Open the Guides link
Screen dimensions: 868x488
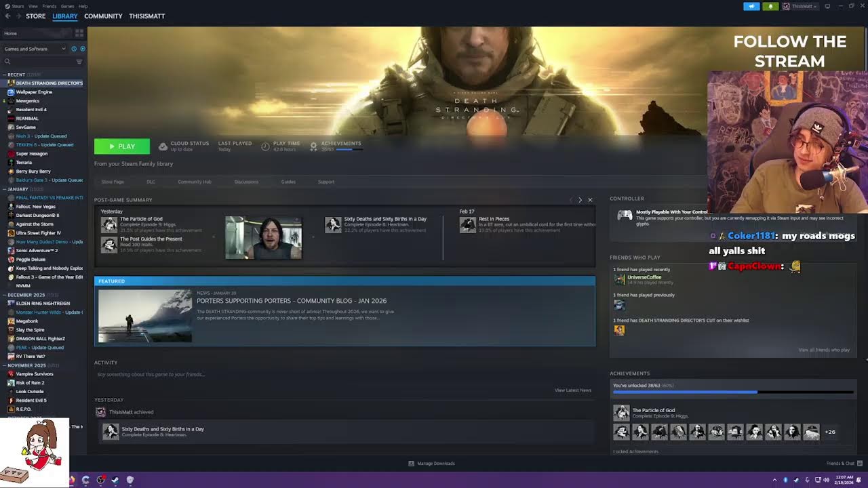click(288, 182)
